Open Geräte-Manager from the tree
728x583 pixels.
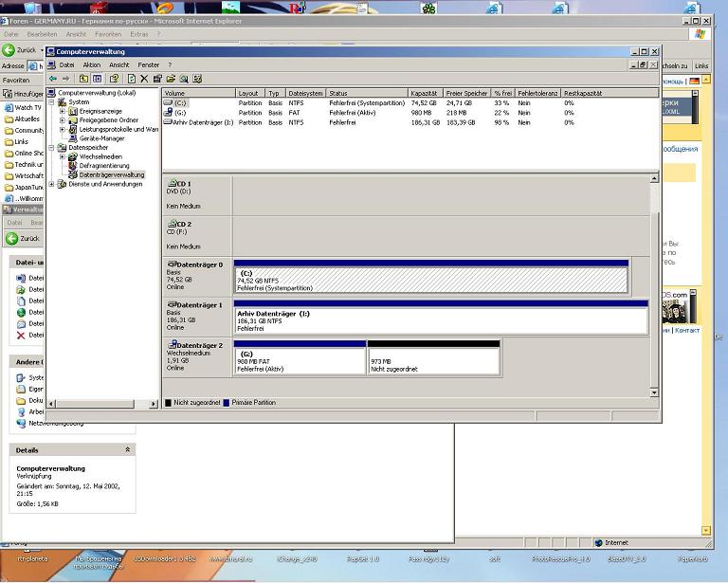tap(101, 138)
